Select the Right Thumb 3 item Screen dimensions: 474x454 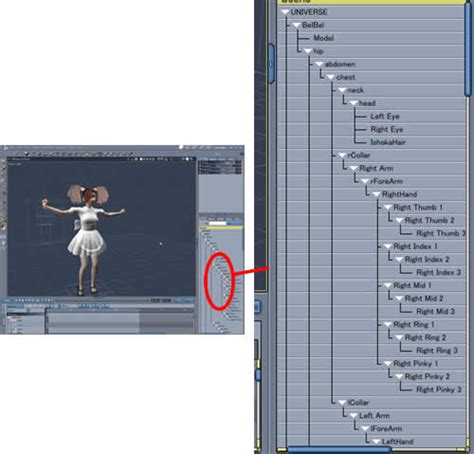[441, 233]
